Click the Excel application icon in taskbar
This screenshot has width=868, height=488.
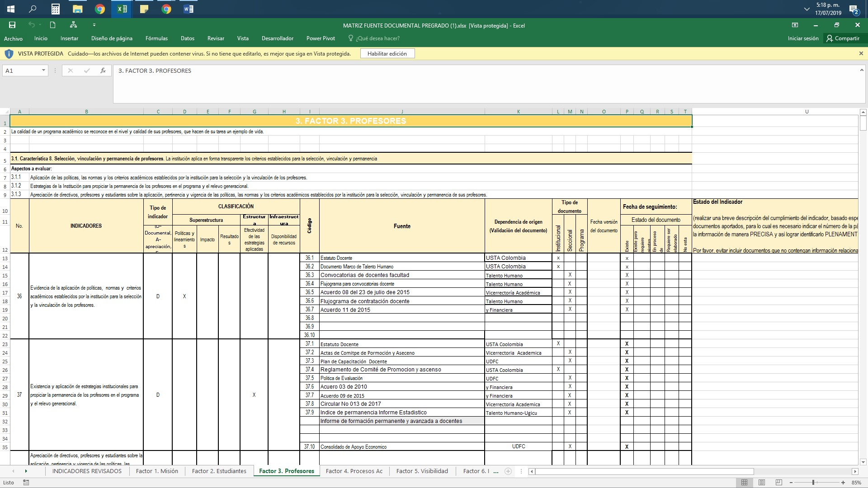point(122,8)
